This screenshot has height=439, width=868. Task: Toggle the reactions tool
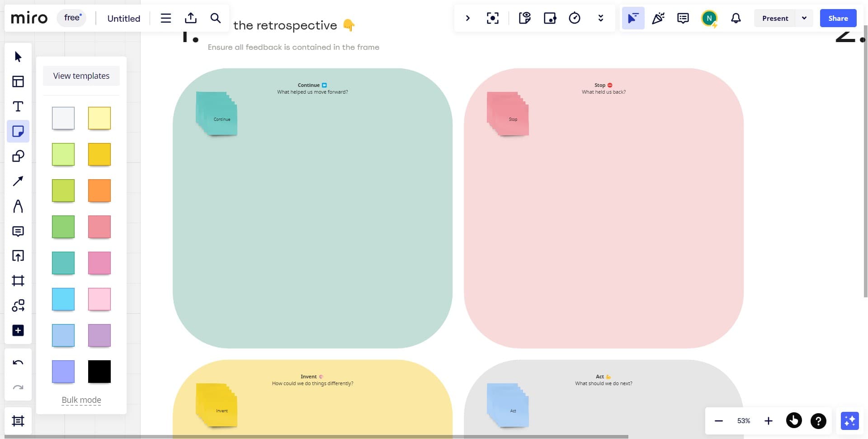pyautogui.click(x=658, y=18)
